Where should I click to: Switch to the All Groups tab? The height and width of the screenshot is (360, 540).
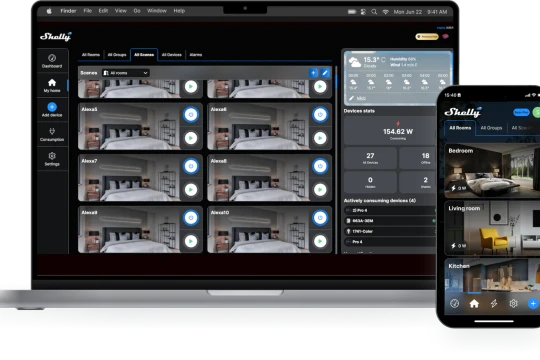pos(117,55)
